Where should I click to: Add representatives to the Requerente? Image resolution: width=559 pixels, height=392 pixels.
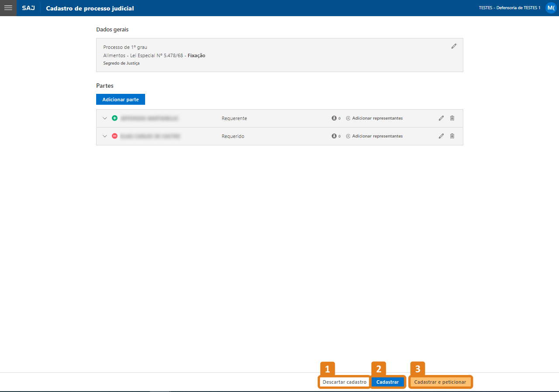(x=375, y=118)
